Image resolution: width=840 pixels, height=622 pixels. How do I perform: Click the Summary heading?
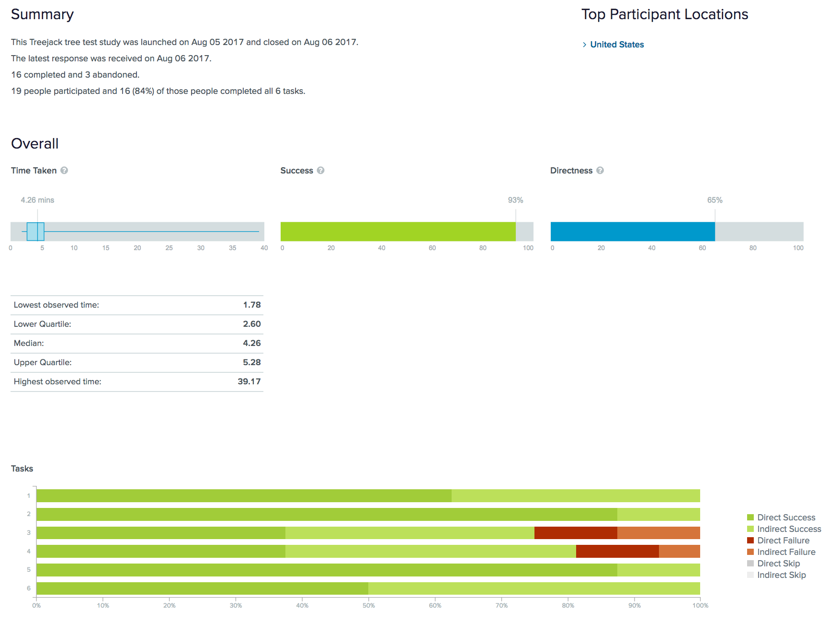(x=42, y=14)
